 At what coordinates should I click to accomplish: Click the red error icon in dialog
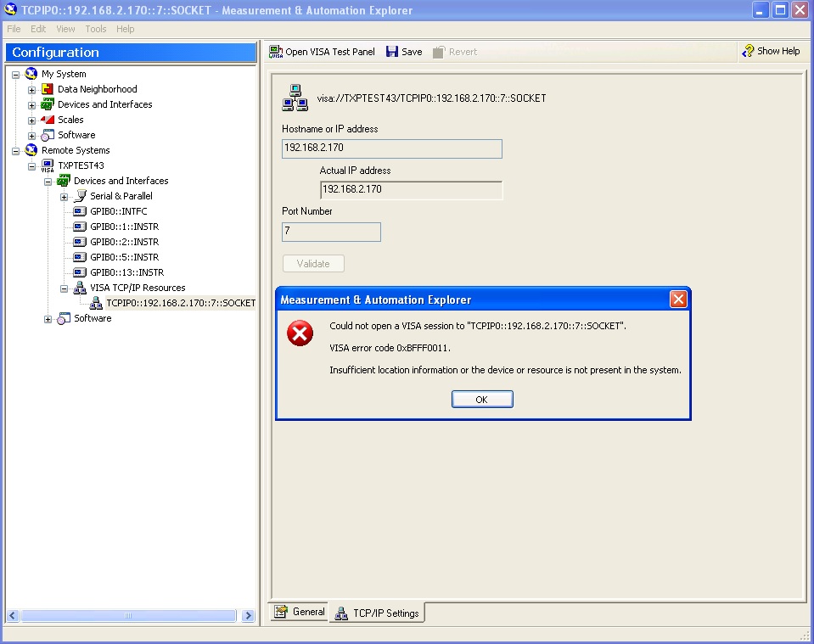[x=300, y=333]
